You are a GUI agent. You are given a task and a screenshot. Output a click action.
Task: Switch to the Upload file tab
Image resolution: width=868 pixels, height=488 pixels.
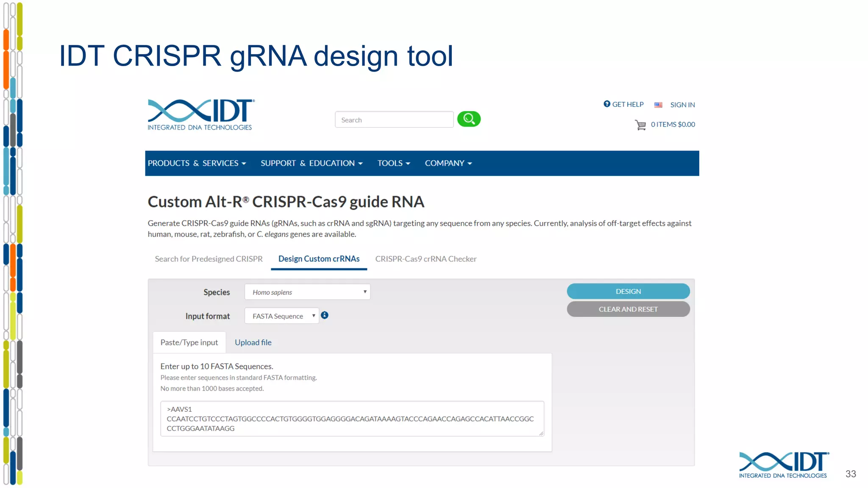click(253, 342)
